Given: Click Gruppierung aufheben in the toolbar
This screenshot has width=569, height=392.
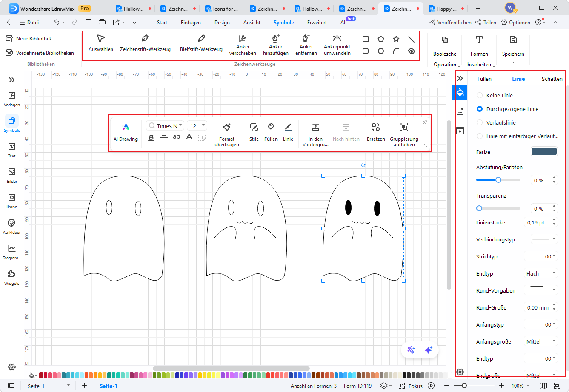Looking at the screenshot, I should (403, 132).
